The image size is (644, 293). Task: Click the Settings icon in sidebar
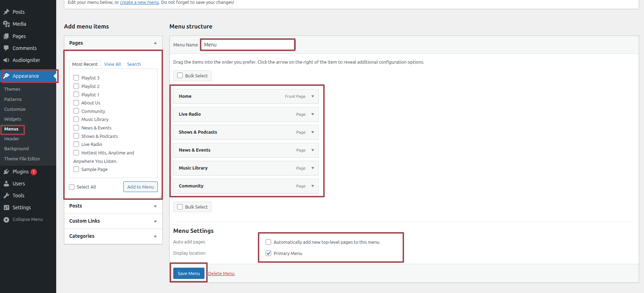pyautogui.click(x=6, y=208)
